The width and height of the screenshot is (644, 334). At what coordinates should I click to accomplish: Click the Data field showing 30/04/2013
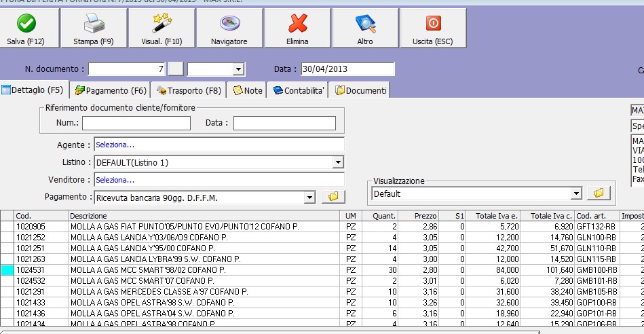click(347, 69)
